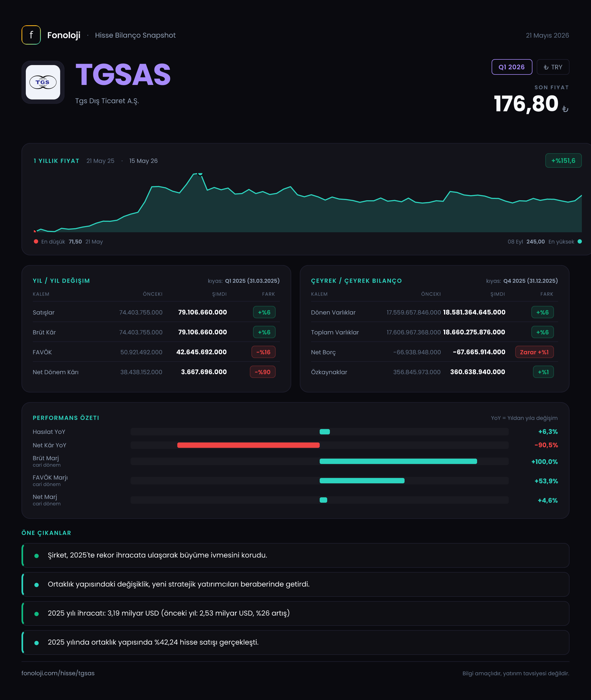This screenshot has height=700, width=591.
Task: Open the fonoloji.com/hisse/tgsas link
Action: [58, 673]
